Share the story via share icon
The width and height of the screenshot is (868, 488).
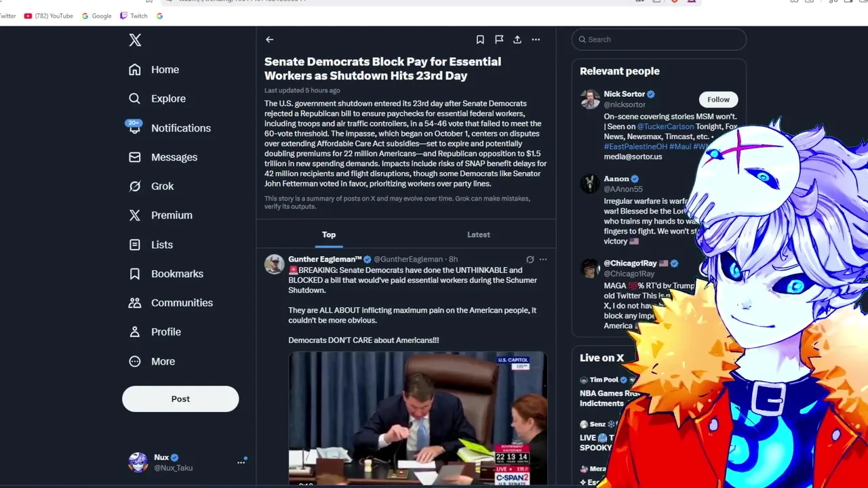(517, 39)
